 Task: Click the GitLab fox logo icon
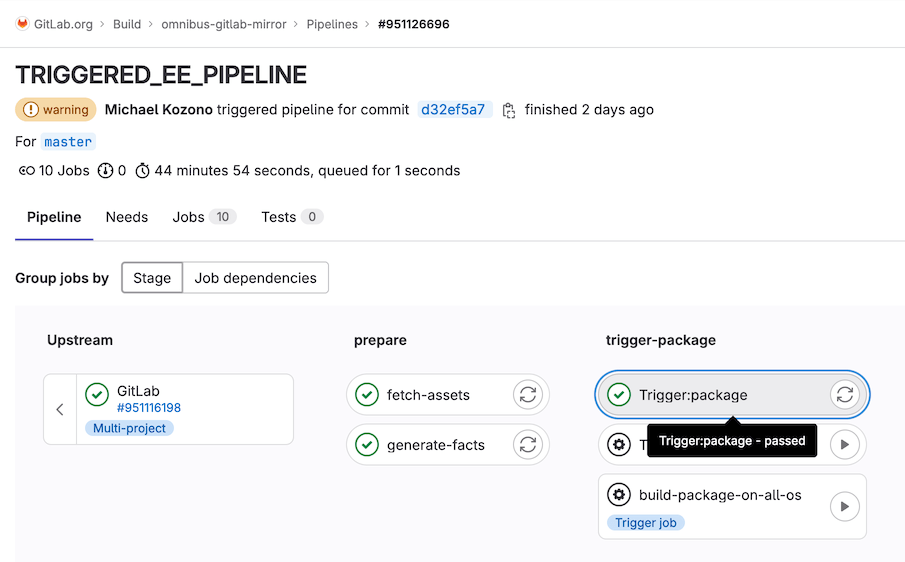[x=22, y=24]
